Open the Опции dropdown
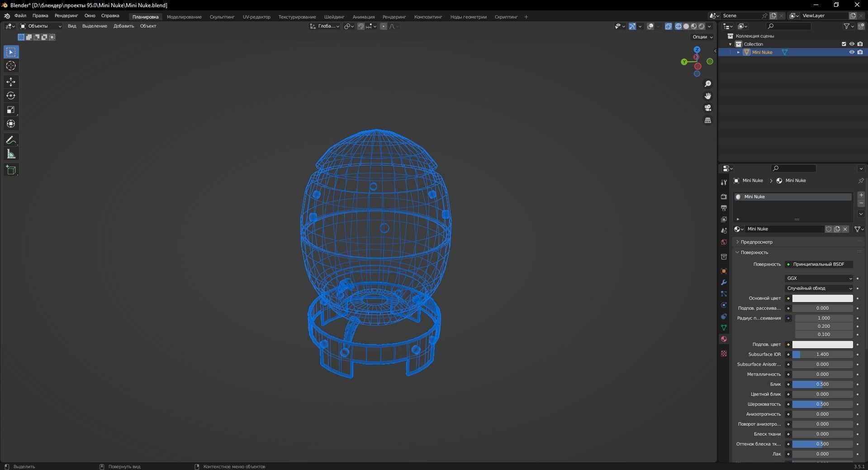 [x=702, y=37]
